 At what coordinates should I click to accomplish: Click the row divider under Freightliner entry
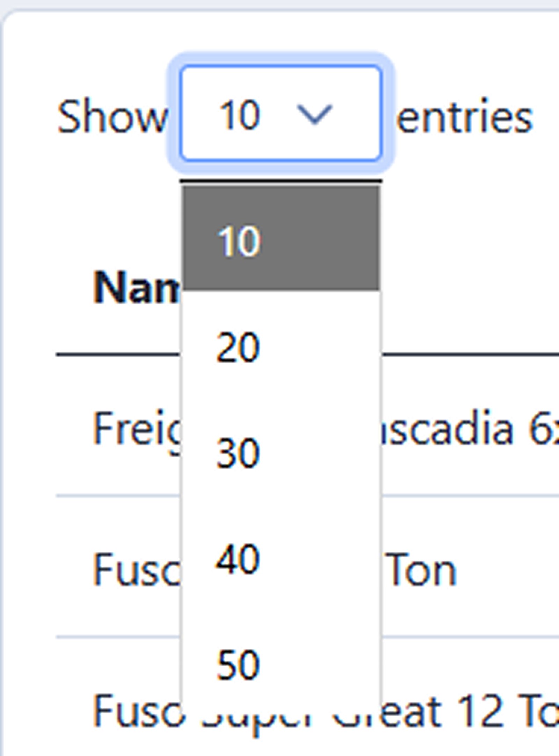(105, 494)
